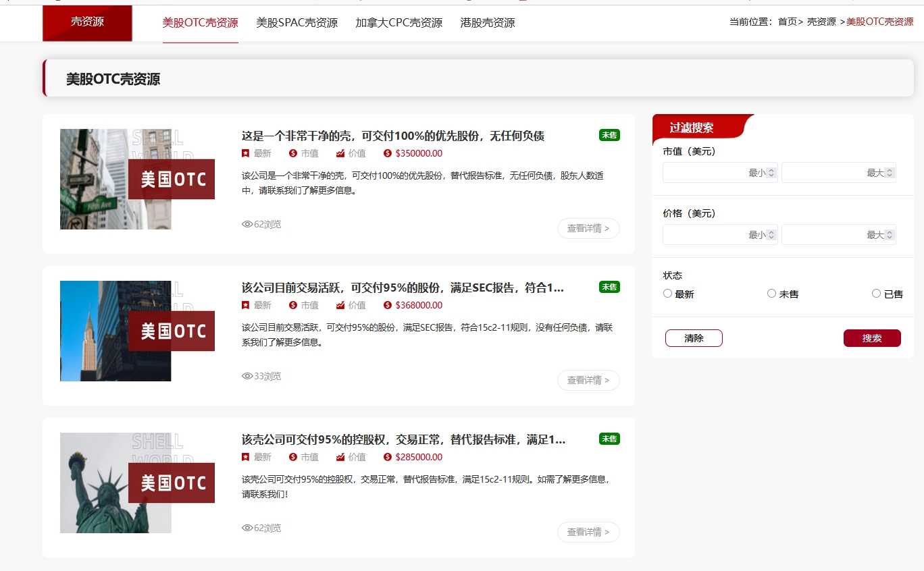
Task: Select the 已售 status radio button
Action: 877,294
